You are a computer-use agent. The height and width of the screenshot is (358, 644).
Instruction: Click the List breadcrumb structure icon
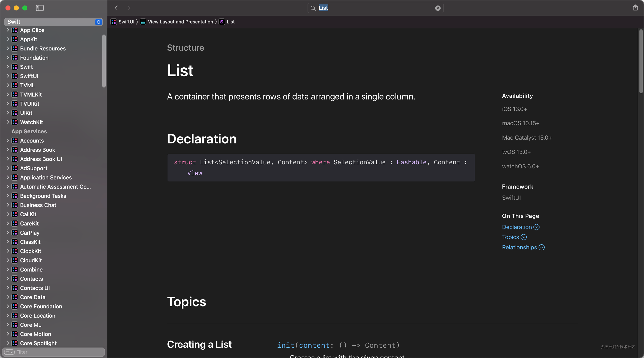click(221, 22)
